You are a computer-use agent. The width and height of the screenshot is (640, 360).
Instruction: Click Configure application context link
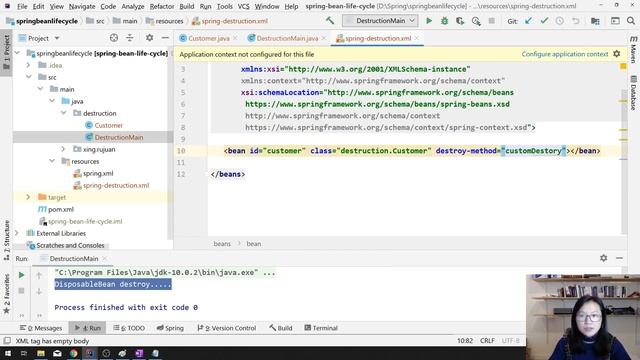(564, 54)
